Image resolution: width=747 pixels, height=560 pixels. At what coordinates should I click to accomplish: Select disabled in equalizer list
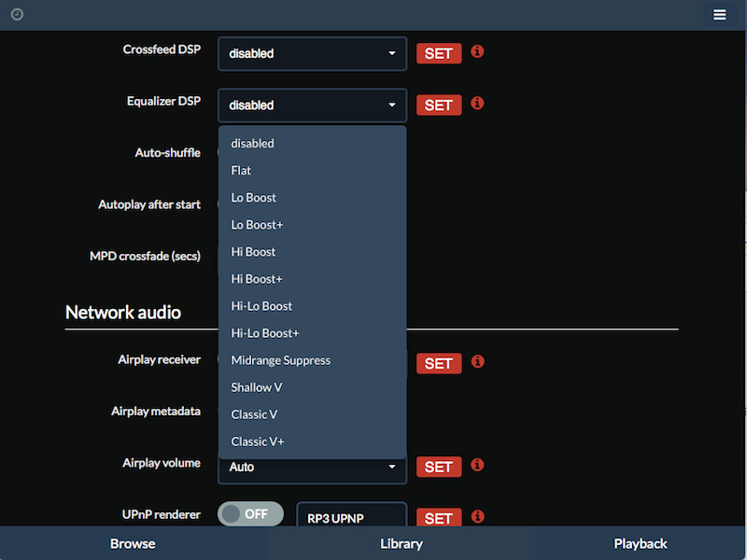(x=313, y=144)
